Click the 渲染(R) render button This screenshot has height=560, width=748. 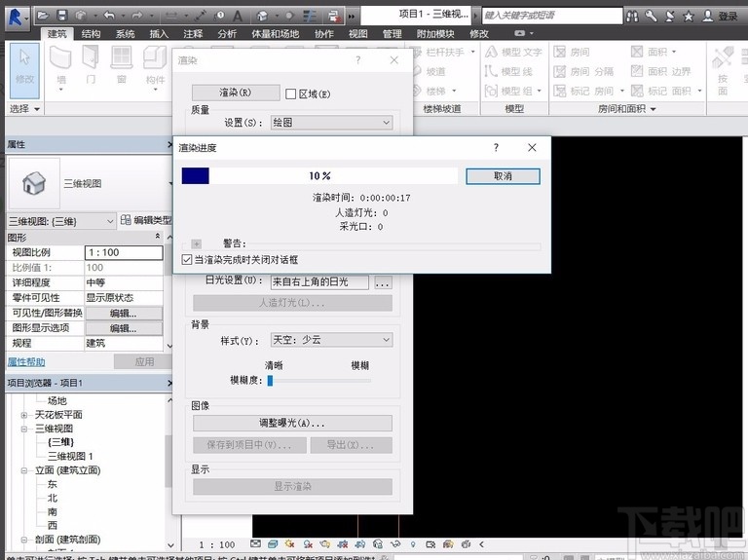pyautogui.click(x=236, y=93)
